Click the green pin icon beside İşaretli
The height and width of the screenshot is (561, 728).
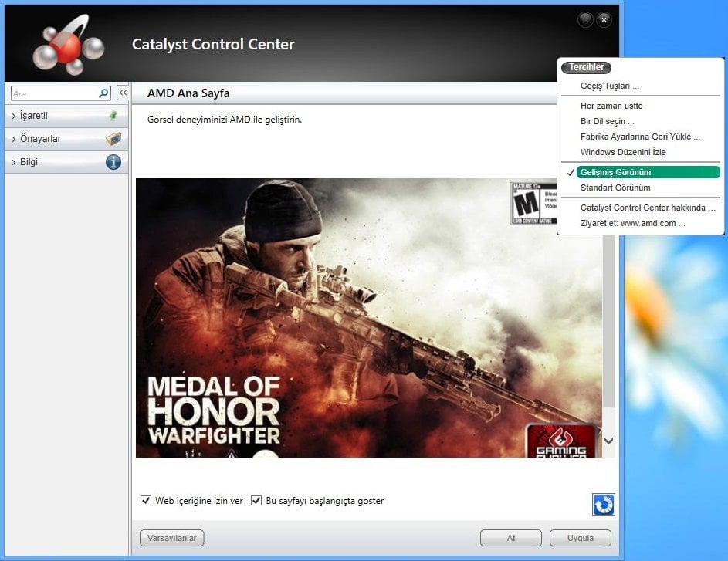pyautogui.click(x=113, y=116)
